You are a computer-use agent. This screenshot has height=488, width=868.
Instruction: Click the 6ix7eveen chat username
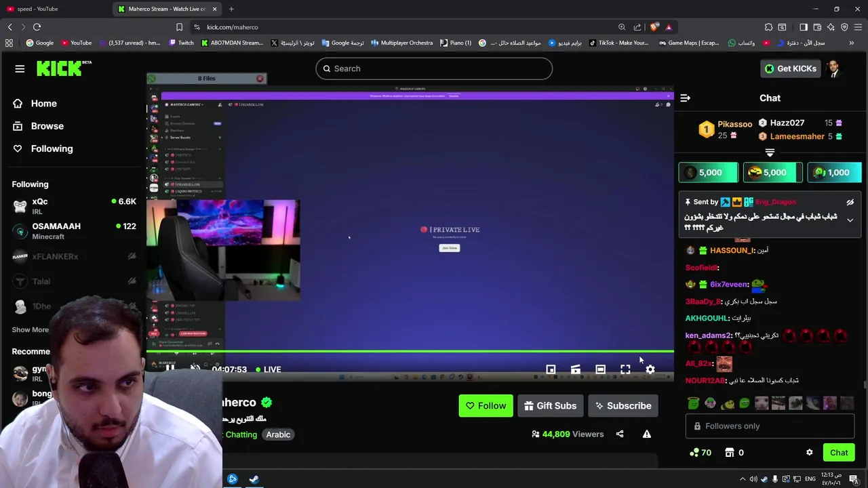click(x=729, y=285)
